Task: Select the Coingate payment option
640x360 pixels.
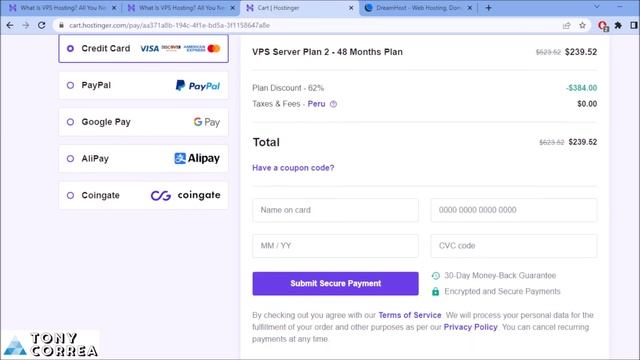Action: tap(143, 196)
